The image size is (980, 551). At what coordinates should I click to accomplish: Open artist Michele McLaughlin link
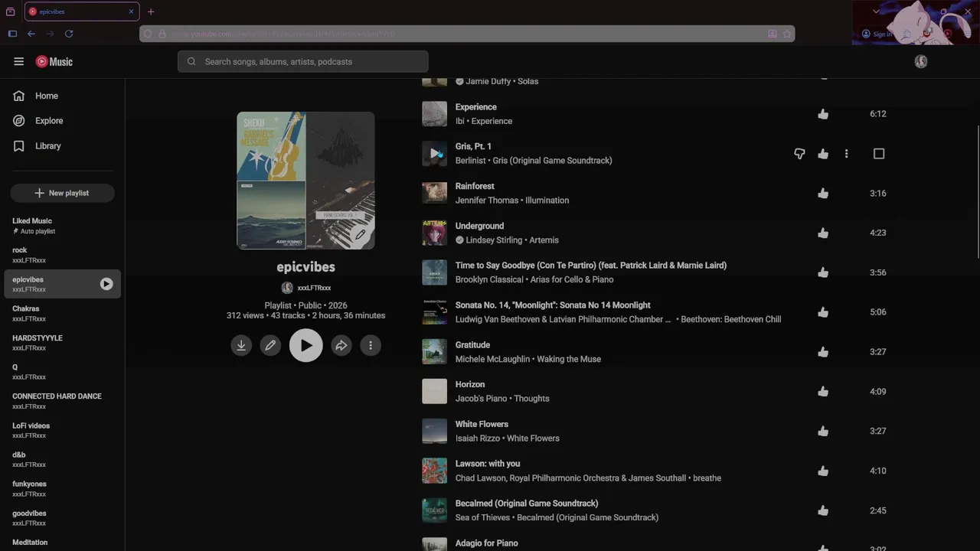[x=492, y=359]
